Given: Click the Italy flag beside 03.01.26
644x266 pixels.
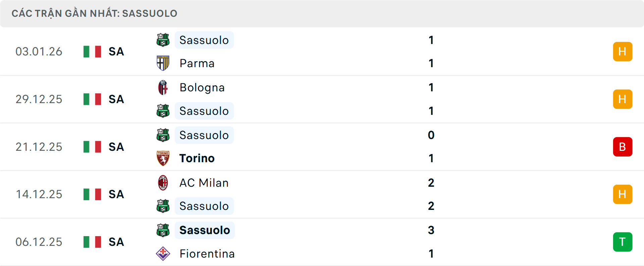Looking at the screenshot, I should pos(92,51).
